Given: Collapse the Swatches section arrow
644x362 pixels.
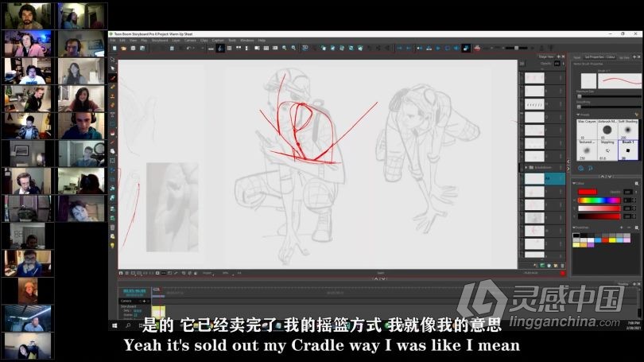Looking at the screenshot, I should 575,228.
